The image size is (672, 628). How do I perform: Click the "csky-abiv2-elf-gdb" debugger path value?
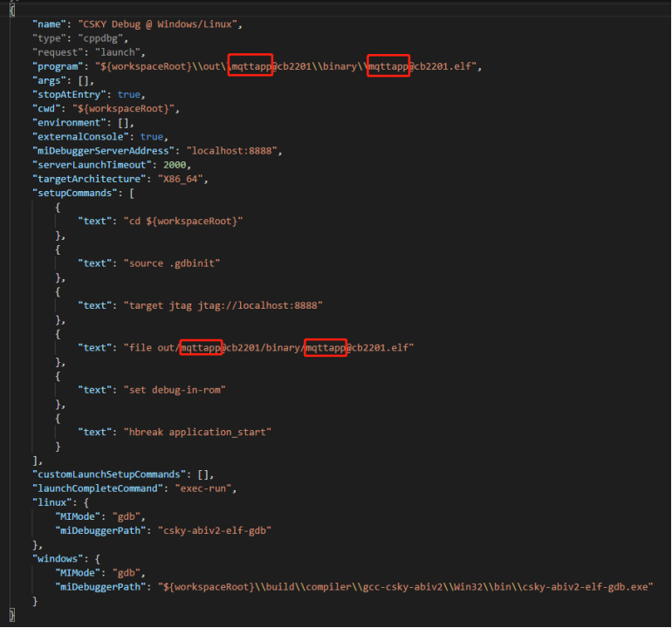(215, 531)
